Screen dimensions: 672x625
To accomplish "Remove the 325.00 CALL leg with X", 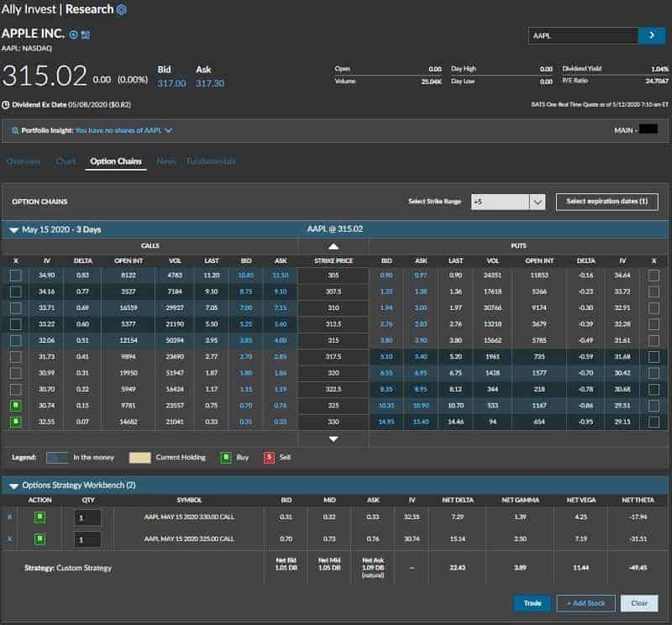I will coord(11,539).
